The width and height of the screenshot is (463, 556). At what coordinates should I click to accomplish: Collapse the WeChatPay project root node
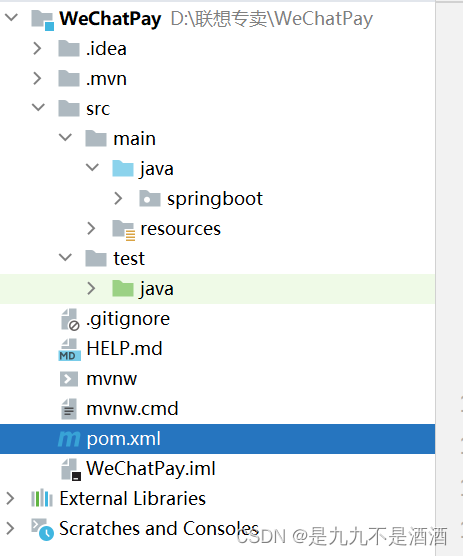click(12, 17)
